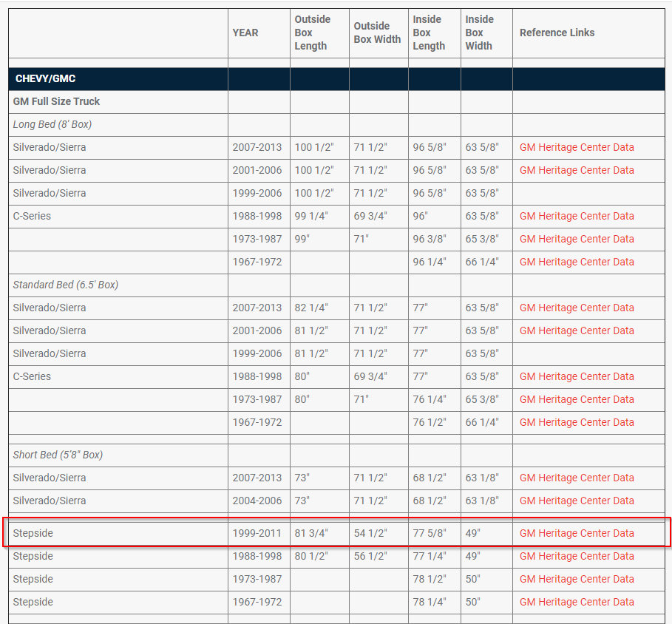Click the 77 5/8" inside length cell

[430, 533]
